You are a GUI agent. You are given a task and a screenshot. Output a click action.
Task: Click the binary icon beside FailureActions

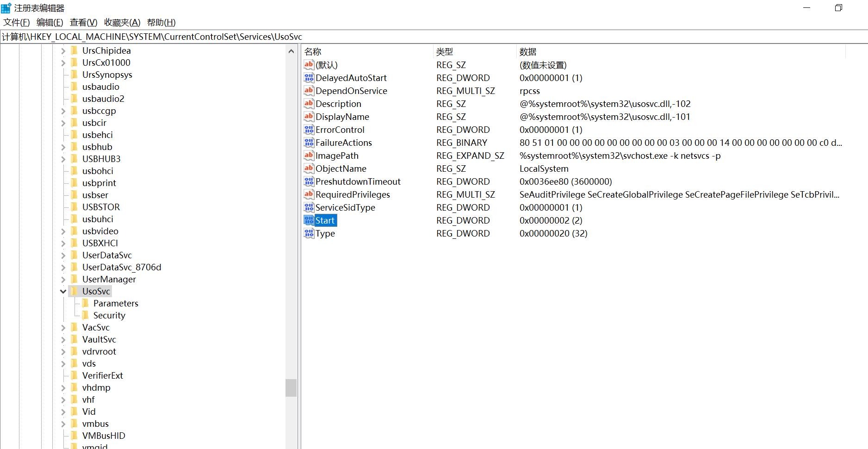309,143
